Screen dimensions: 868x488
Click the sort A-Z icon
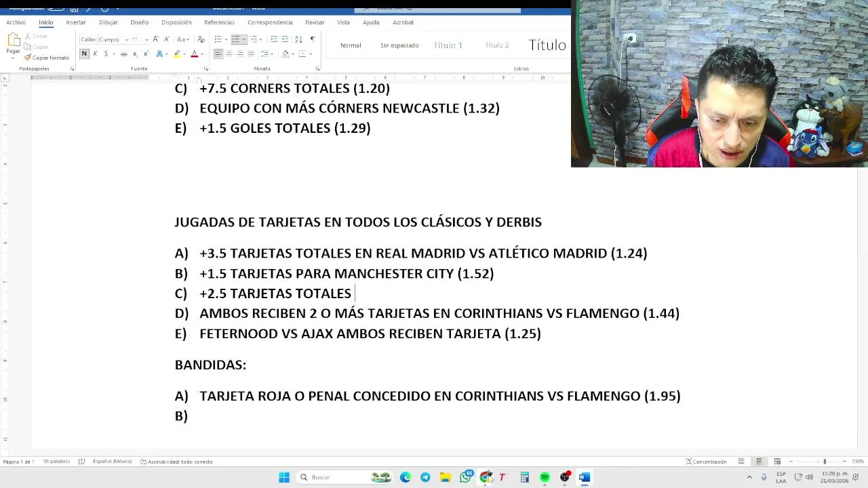pyautogui.click(x=298, y=39)
